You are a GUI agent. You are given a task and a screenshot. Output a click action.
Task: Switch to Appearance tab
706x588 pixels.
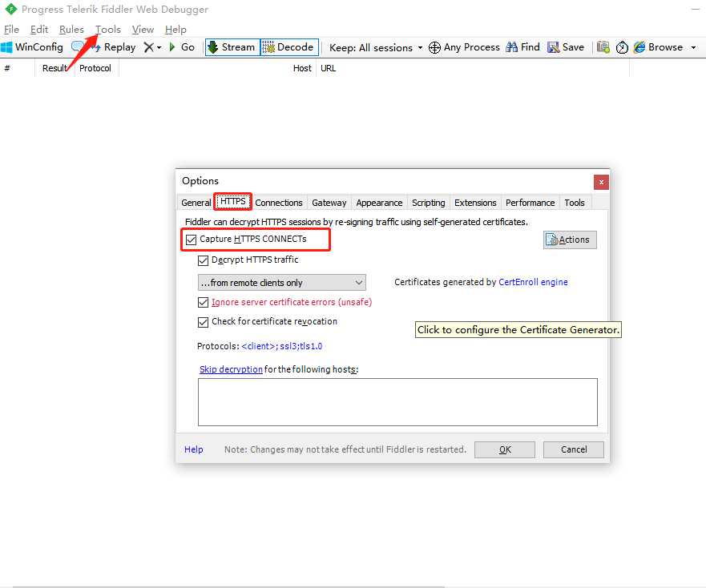point(379,203)
